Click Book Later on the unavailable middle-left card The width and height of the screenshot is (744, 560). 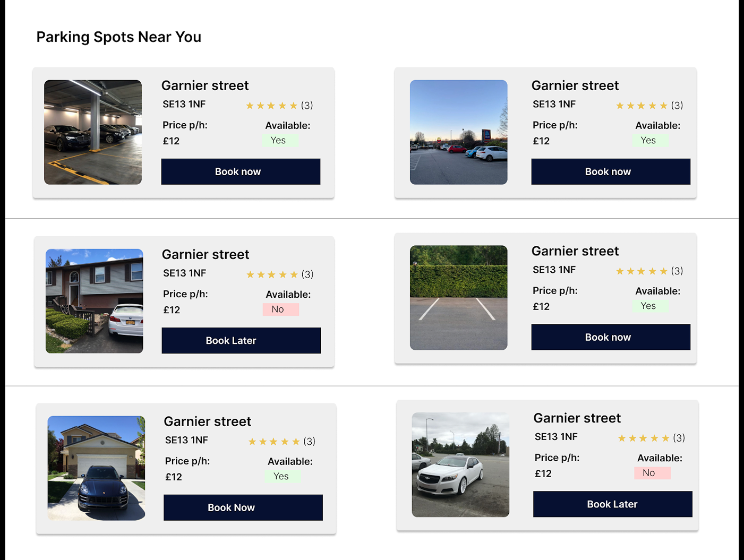coord(241,340)
